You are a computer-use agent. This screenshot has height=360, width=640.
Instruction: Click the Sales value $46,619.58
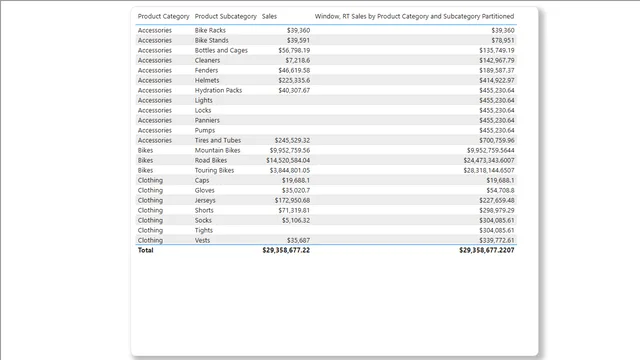point(294,70)
